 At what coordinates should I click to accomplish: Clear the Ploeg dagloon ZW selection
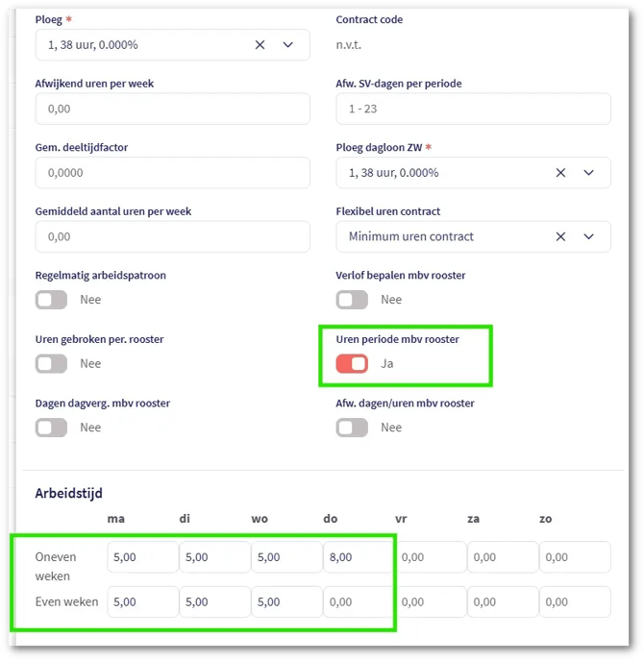[x=561, y=173]
